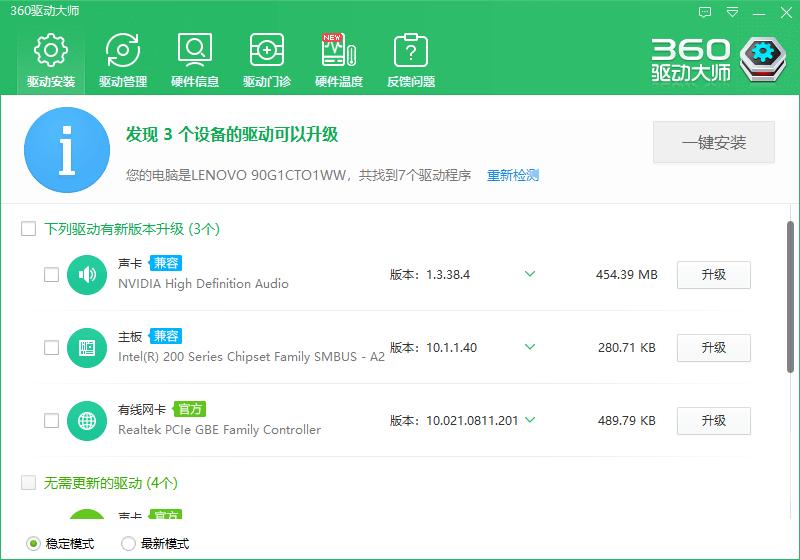800x560 pixels.
Task: Click the LENOVO 90G1CTO1WW computer info text
Action: coord(298,175)
